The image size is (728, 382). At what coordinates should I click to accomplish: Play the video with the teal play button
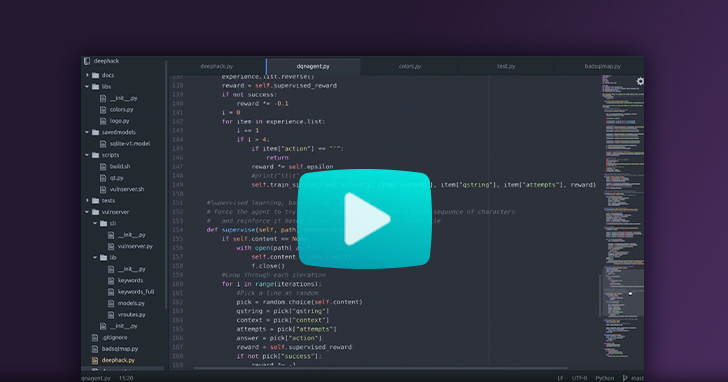(x=364, y=219)
